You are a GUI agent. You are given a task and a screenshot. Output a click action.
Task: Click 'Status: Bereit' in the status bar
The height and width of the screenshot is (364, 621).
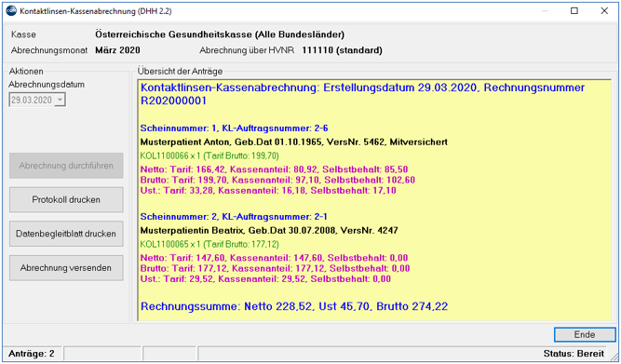[574, 354]
